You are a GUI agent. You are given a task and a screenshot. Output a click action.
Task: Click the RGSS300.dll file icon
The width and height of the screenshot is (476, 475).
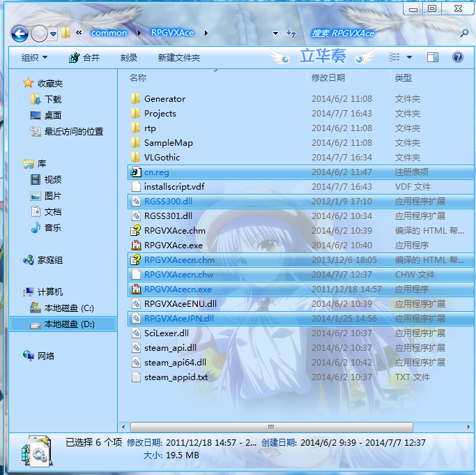[136, 201]
